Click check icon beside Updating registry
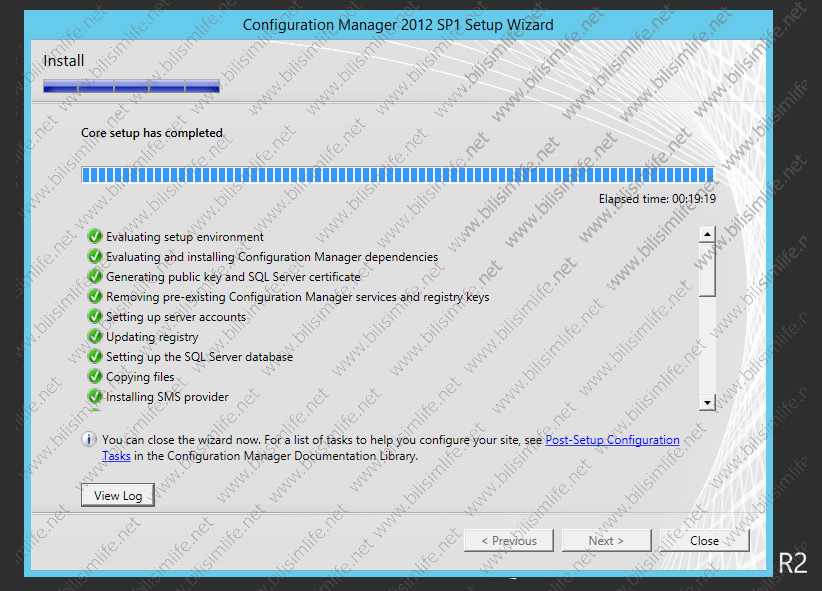822x591 pixels. [95, 336]
